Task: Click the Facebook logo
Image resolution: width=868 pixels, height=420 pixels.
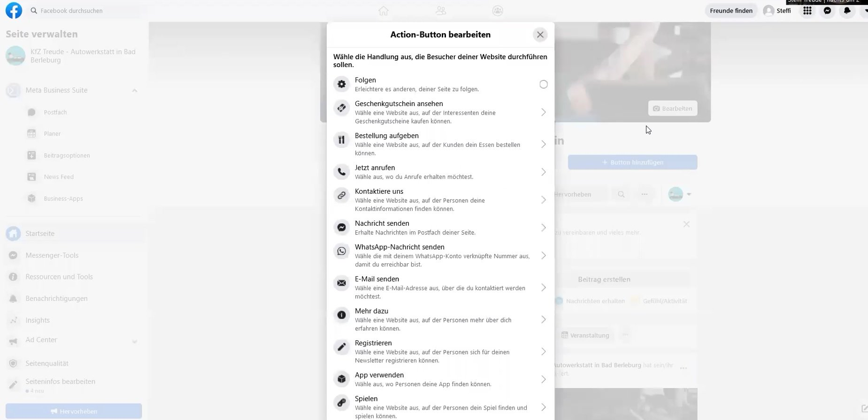Action: [14, 10]
